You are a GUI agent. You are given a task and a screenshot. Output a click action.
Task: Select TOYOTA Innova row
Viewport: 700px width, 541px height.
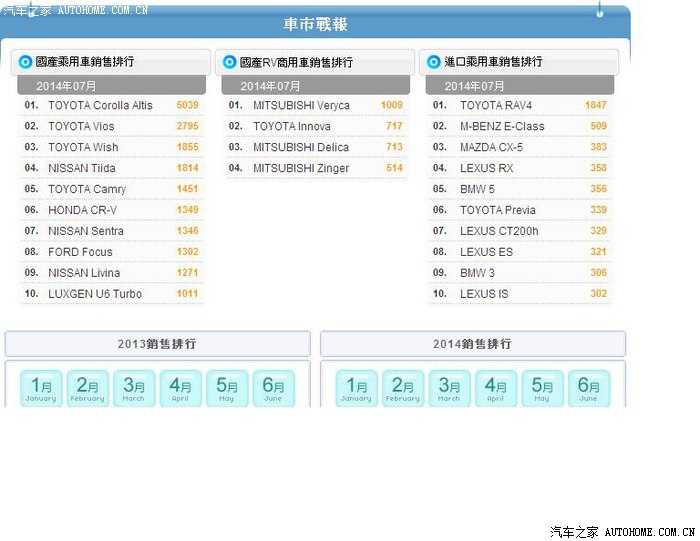click(316, 126)
